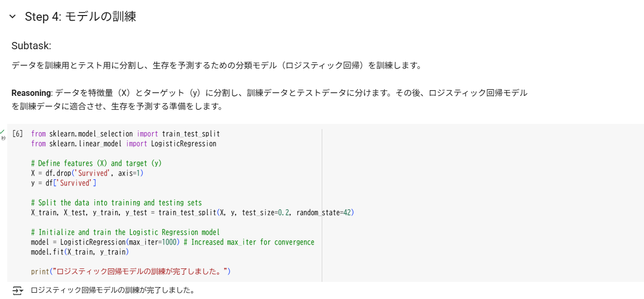Click the print statement in the code cell

click(131, 272)
